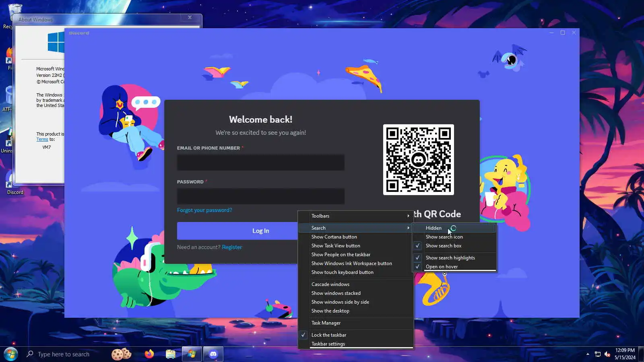644x362 pixels.
Task: Pick Show the desktop menu entry
Action: tap(356, 311)
